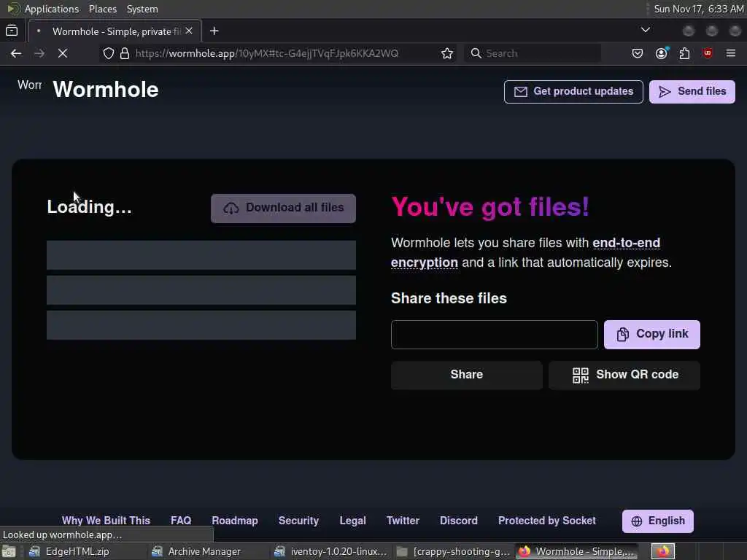Open the Firefox account icon
Image resolution: width=747 pixels, height=560 pixels.
pyautogui.click(x=661, y=53)
